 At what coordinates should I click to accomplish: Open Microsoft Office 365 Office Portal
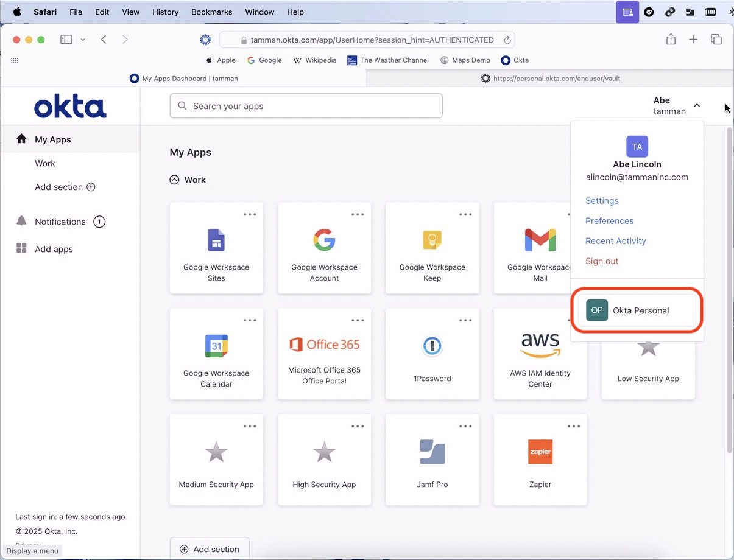pos(324,354)
